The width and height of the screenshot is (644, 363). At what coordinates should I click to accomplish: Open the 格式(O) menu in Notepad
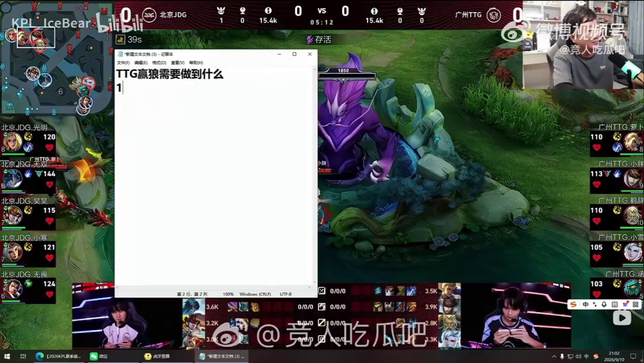(x=159, y=63)
